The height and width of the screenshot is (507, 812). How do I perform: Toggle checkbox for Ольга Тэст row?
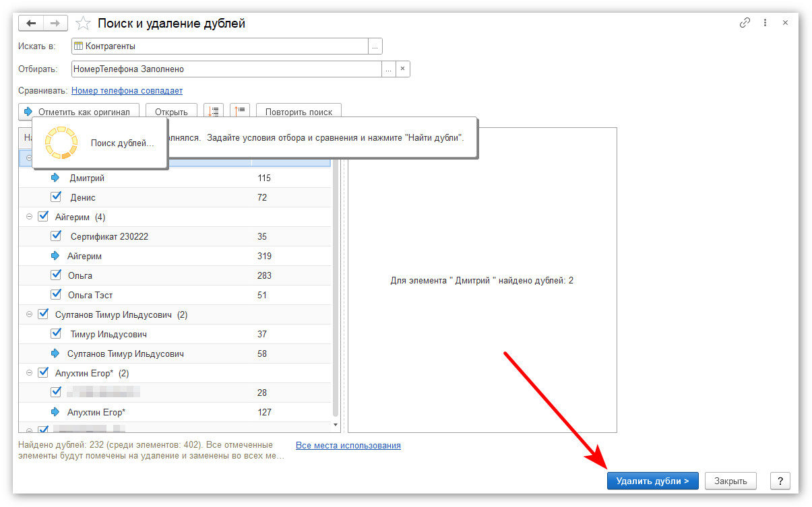tap(56, 294)
